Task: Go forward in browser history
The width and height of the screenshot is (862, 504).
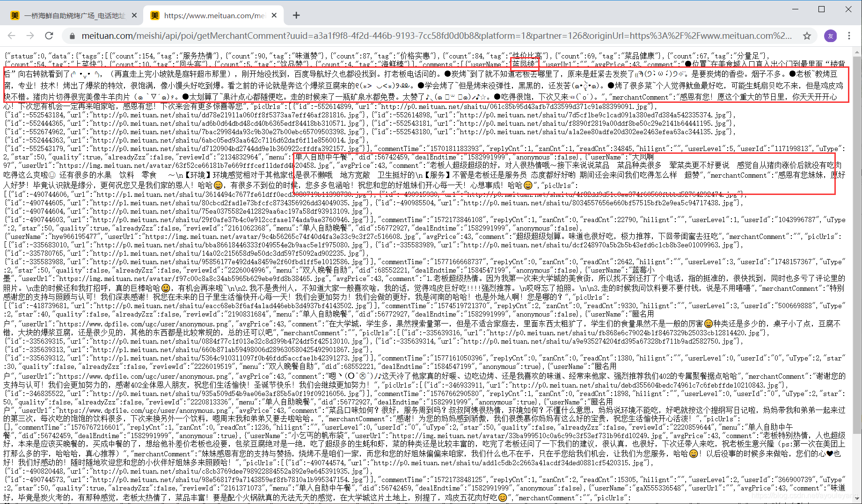Action: (x=30, y=36)
